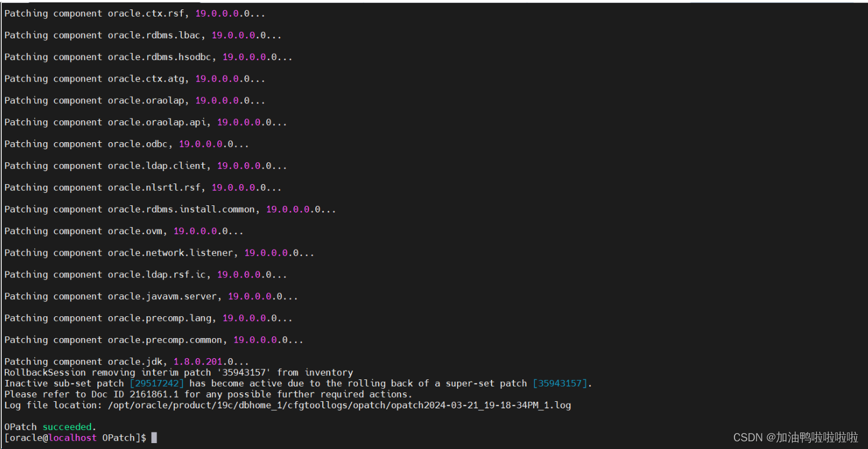
Task: Click the line 'Patching component oracle.rdbms.lbac'
Action: click(143, 35)
